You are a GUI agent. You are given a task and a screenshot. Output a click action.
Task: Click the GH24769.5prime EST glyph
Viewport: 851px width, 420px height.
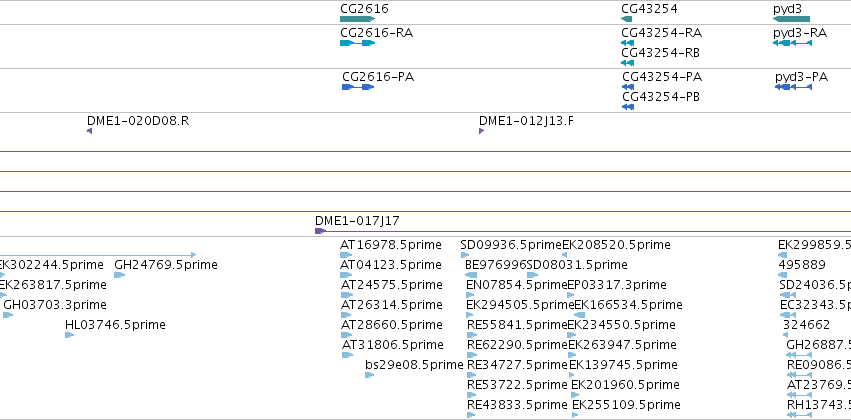point(119,275)
